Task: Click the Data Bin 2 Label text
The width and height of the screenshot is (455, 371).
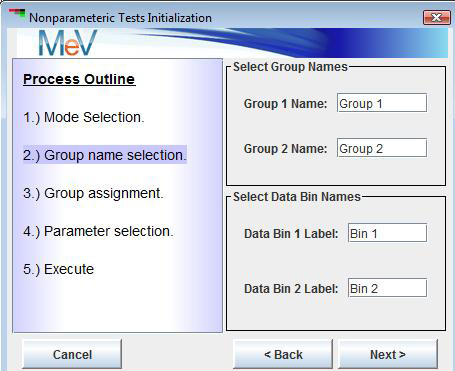Action: pyautogui.click(x=291, y=289)
